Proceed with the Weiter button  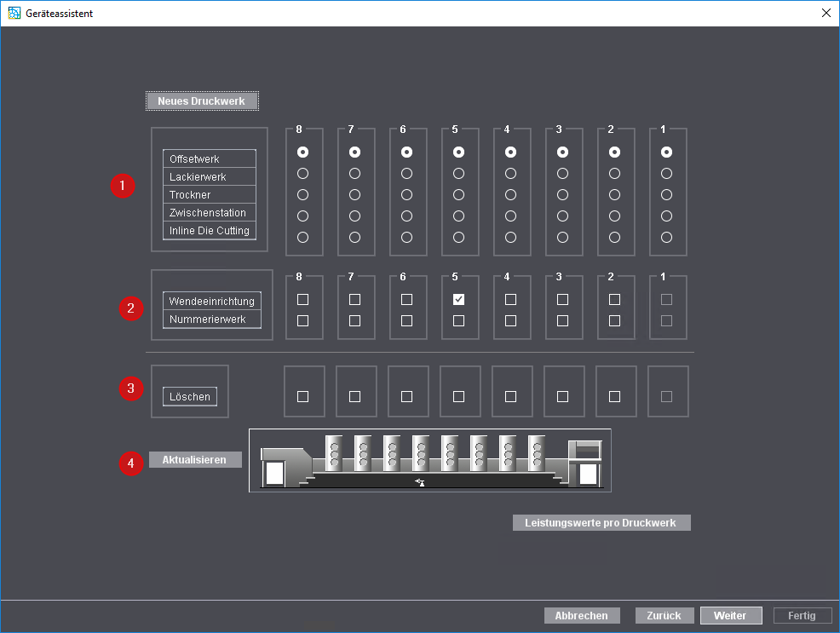point(731,615)
